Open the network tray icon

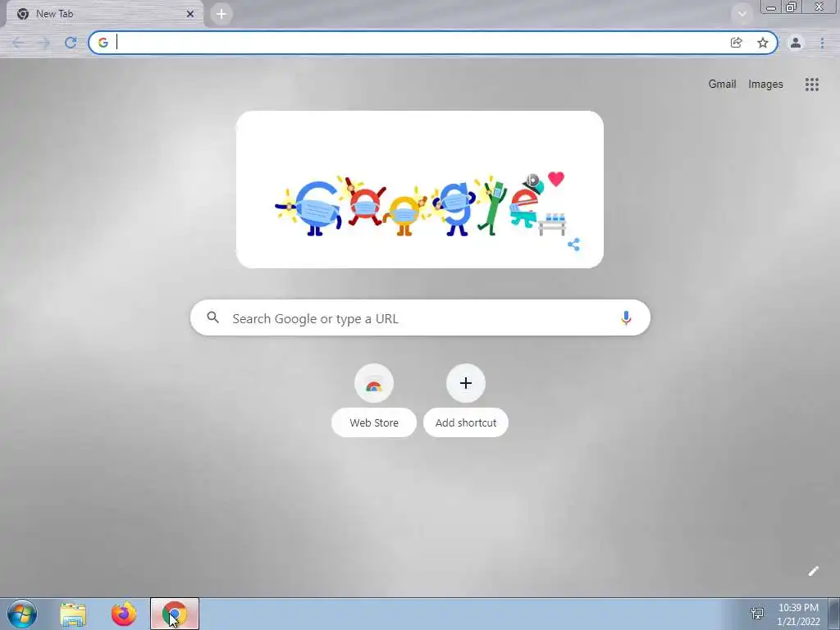(x=757, y=614)
